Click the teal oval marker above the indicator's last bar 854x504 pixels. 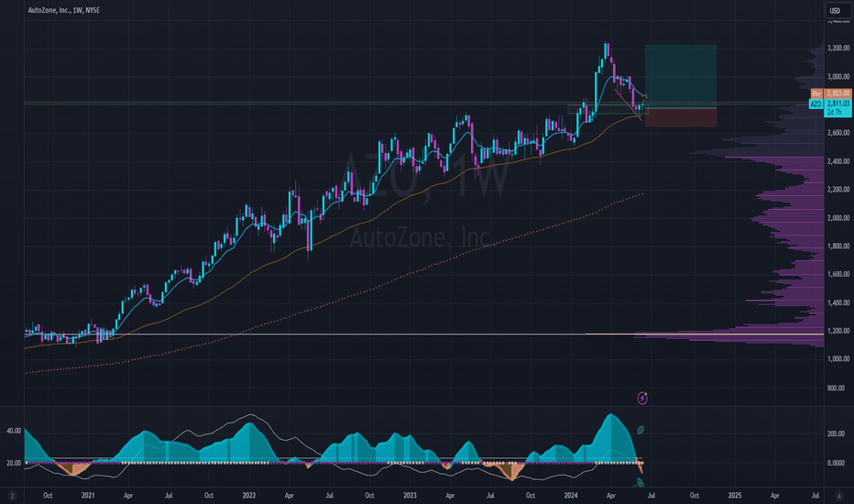click(640, 431)
